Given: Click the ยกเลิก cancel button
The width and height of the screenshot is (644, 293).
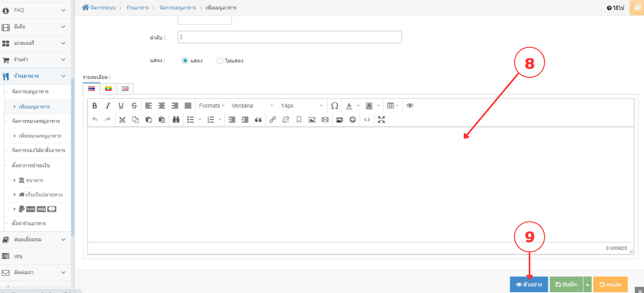Looking at the screenshot, I should point(610,285).
